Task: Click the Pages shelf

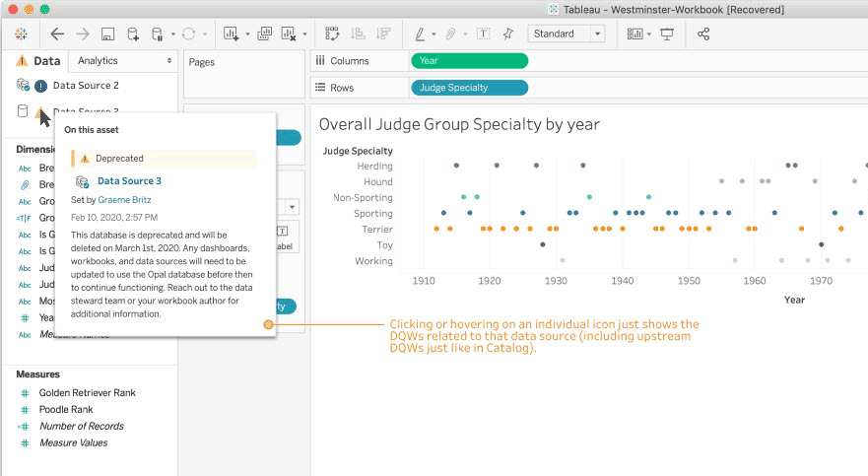Action: (244, 74)
